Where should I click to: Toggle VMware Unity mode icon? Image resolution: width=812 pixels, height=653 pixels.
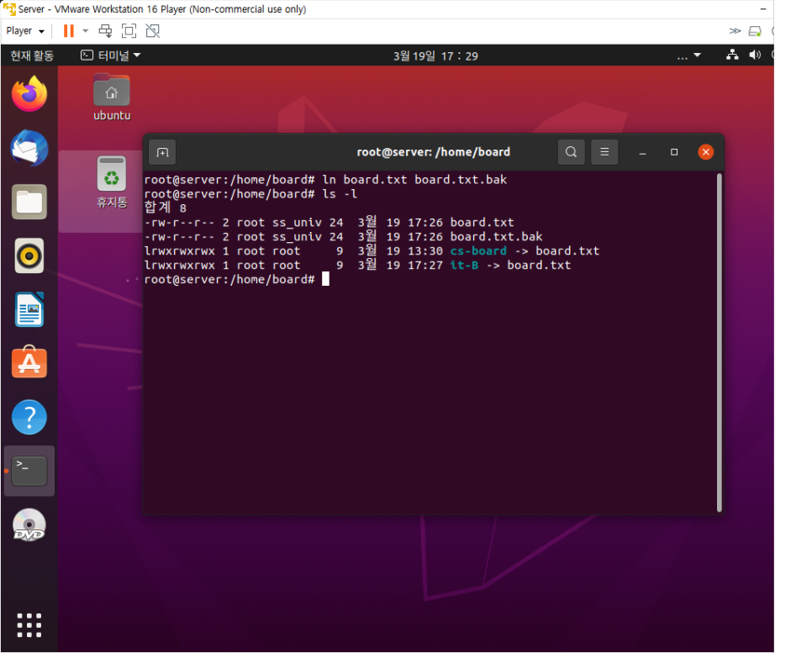click(153, 31)
